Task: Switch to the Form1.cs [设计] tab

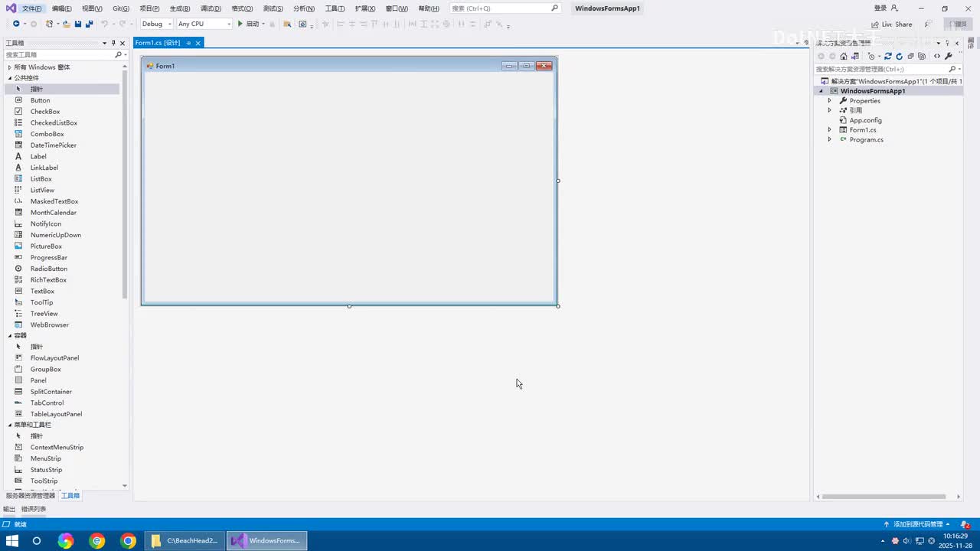Action: pyautogui.click(x=158, y=44)
